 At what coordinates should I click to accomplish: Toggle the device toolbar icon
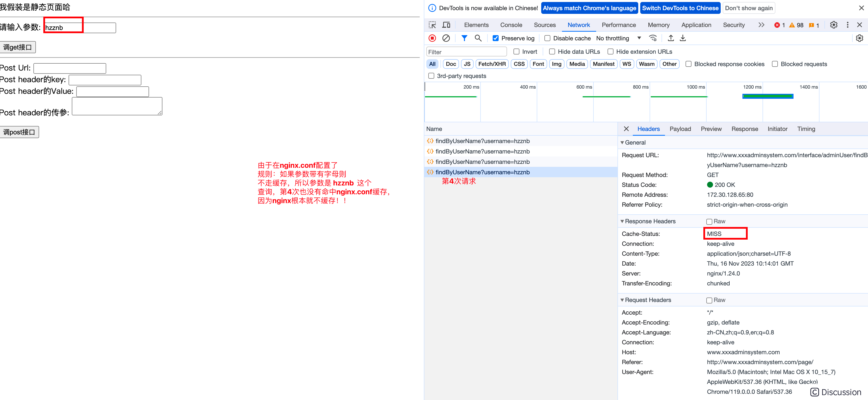[x=446, y=25]
